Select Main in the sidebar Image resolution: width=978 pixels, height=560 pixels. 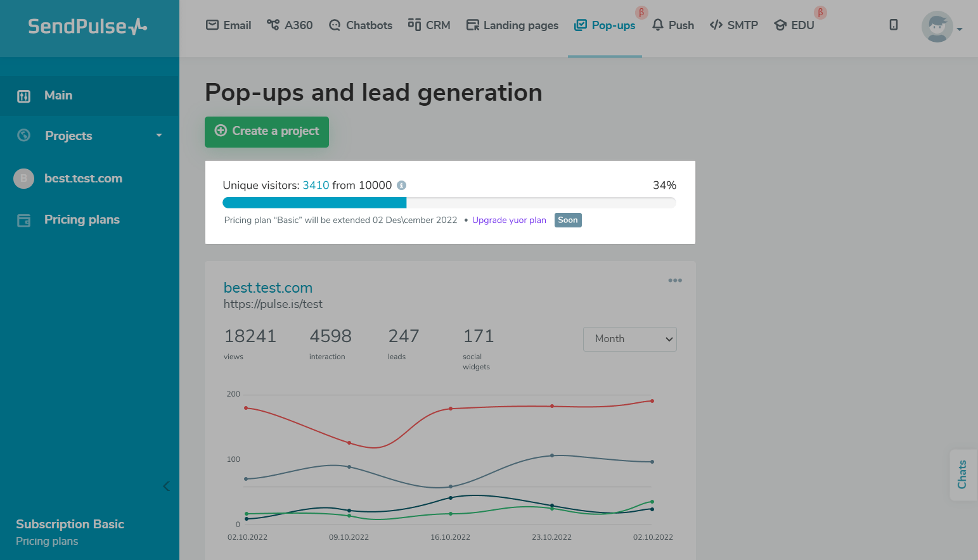click(89, 96)
